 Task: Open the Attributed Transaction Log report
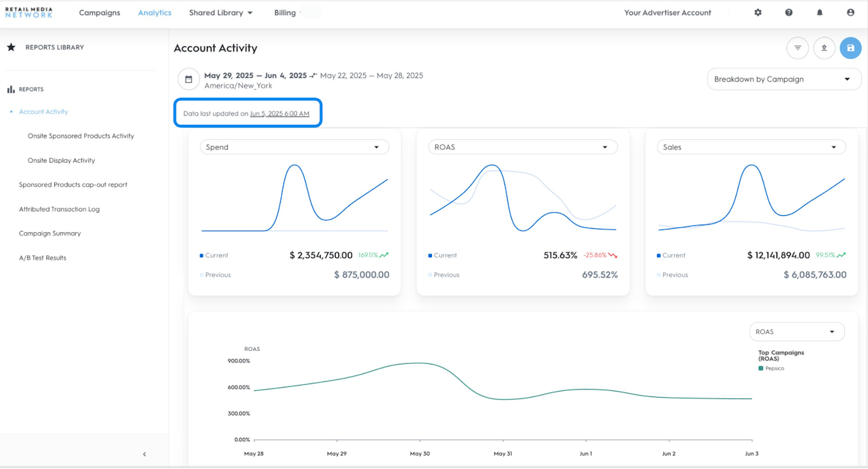(x=59, y=210)
